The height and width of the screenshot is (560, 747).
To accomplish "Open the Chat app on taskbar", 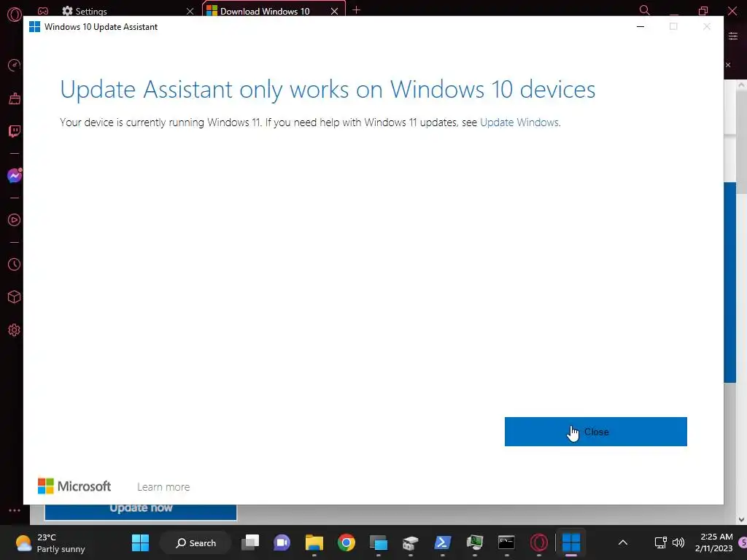I will (282, 542).
